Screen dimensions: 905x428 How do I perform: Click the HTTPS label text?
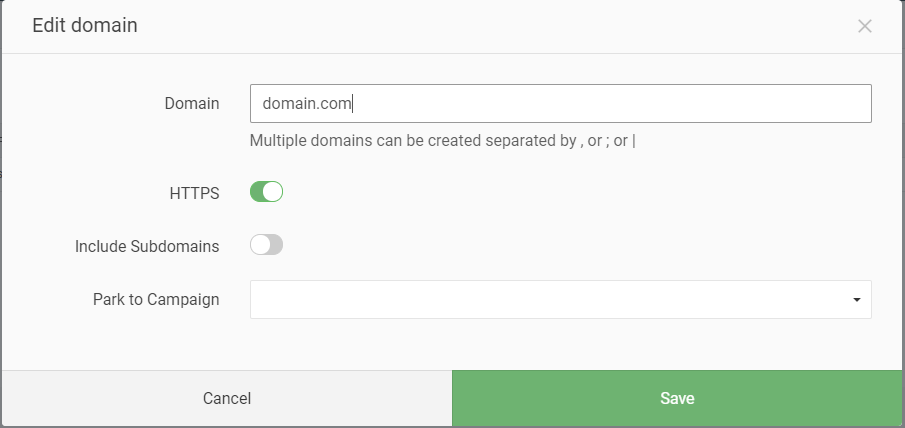point(195,193)
